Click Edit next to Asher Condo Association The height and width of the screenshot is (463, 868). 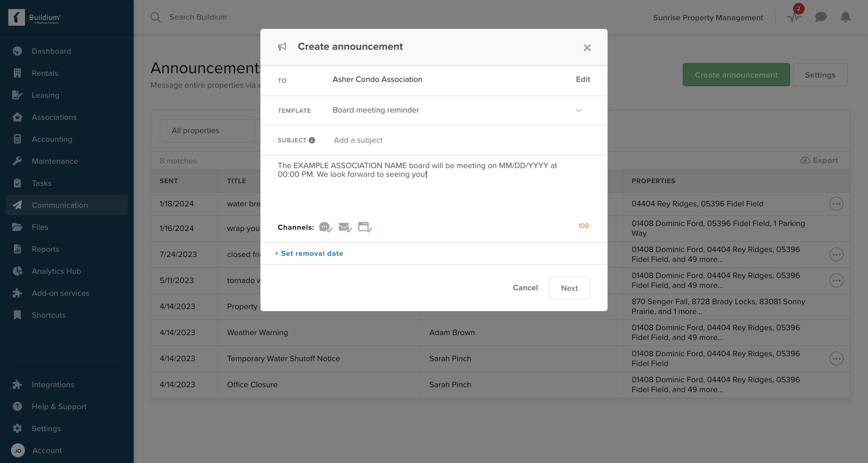pyautogui.click(x=583, y=79)
